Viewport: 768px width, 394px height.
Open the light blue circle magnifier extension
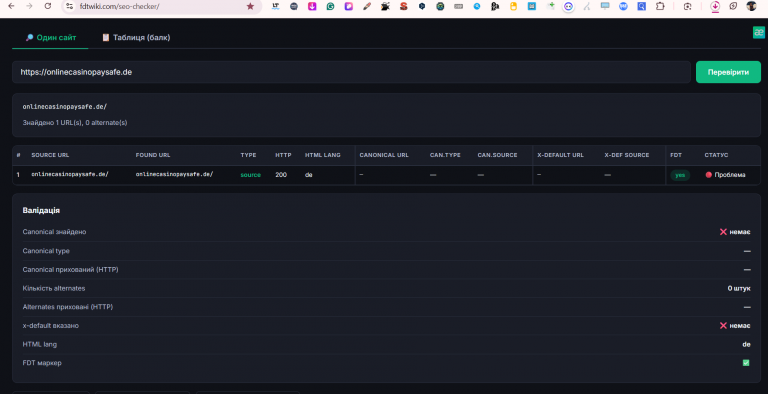tap(477, 6)
